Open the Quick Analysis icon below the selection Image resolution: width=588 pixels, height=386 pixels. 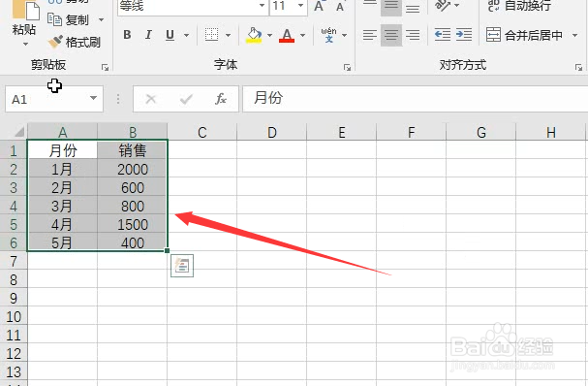coord(182,266)
